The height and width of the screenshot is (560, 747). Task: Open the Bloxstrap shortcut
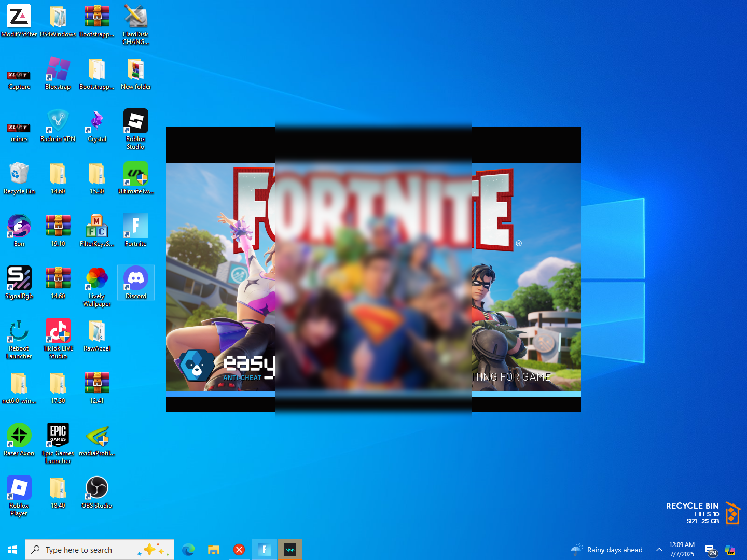pyautogui.click(x=58, y=74)
